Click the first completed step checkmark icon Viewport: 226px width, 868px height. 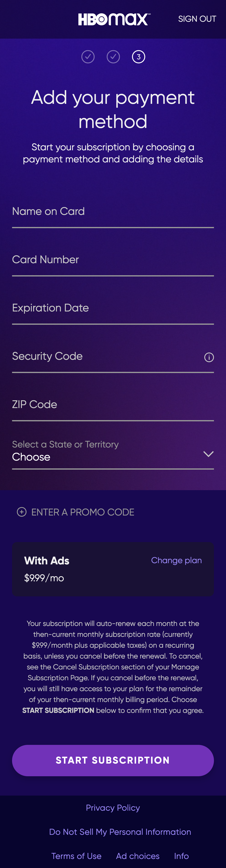pyautogui.click(x=88, y=57)
